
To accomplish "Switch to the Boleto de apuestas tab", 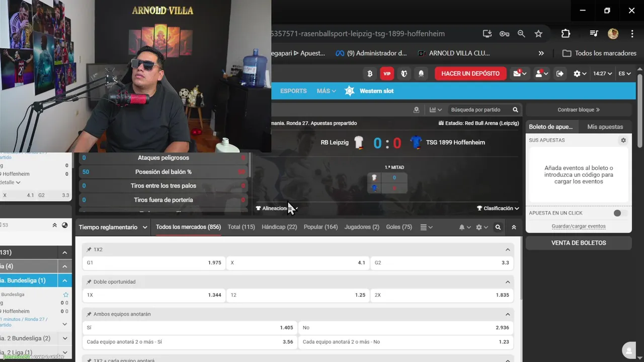I will (552, 127).
